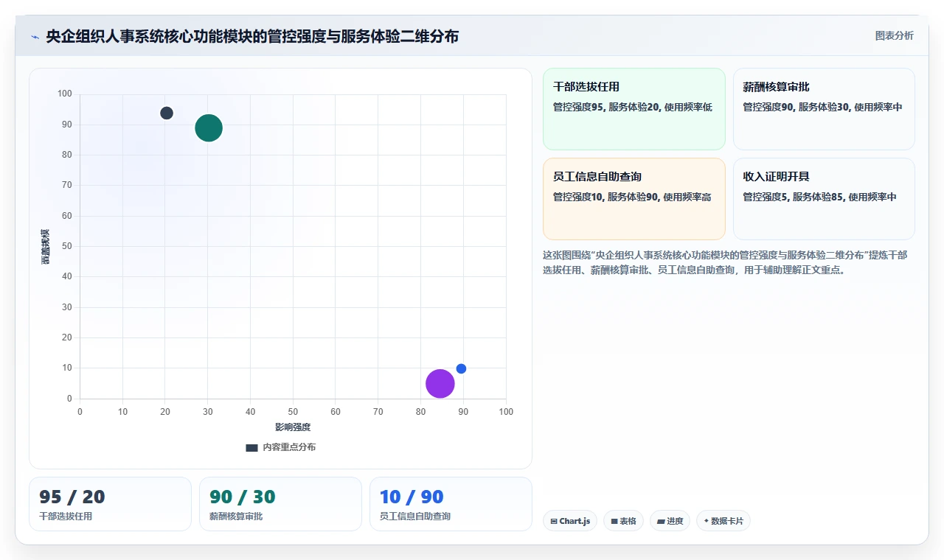Image resolution: width=944 pixels, height=560 pixels.
Task: Open the 干部选拔任用 info card
Action: (634, 109)
